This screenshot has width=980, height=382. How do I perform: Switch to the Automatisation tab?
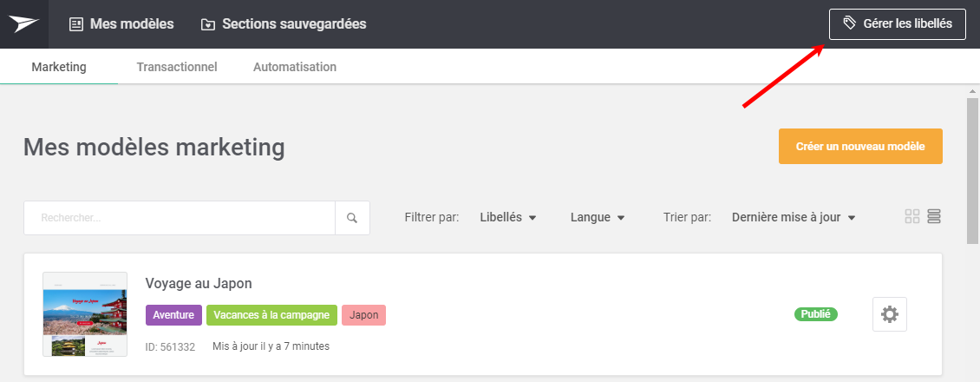pos(294,66)
